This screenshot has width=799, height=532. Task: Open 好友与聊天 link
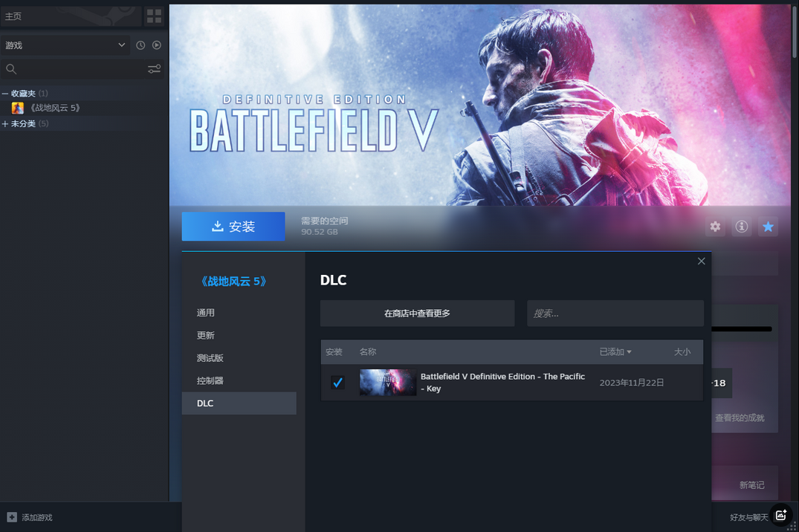click(748, 517)
